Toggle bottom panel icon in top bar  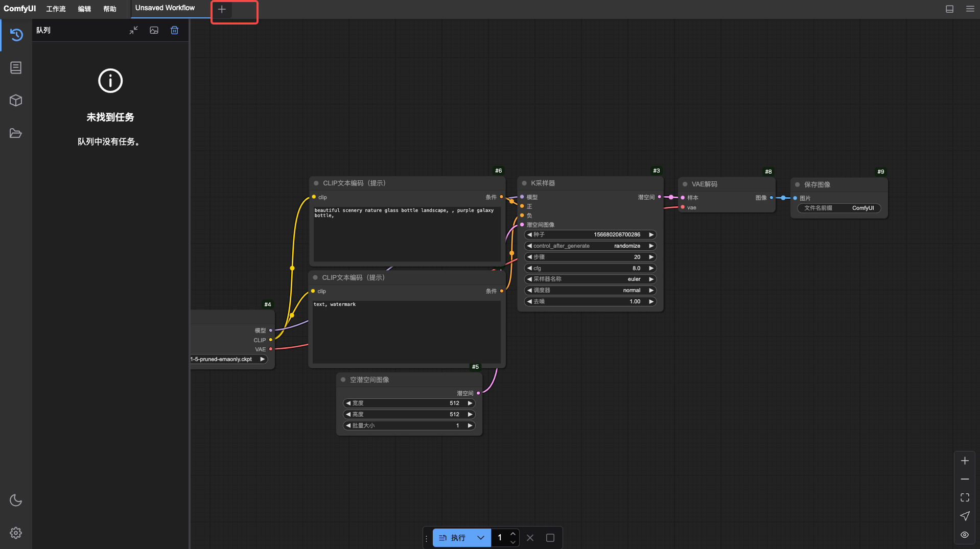[x=949, y=9]
